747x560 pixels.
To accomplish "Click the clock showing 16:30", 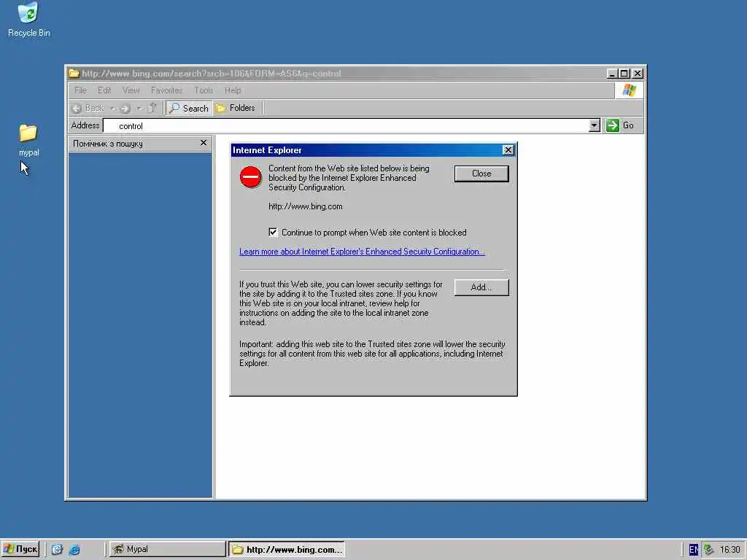I will coord(729,550).
